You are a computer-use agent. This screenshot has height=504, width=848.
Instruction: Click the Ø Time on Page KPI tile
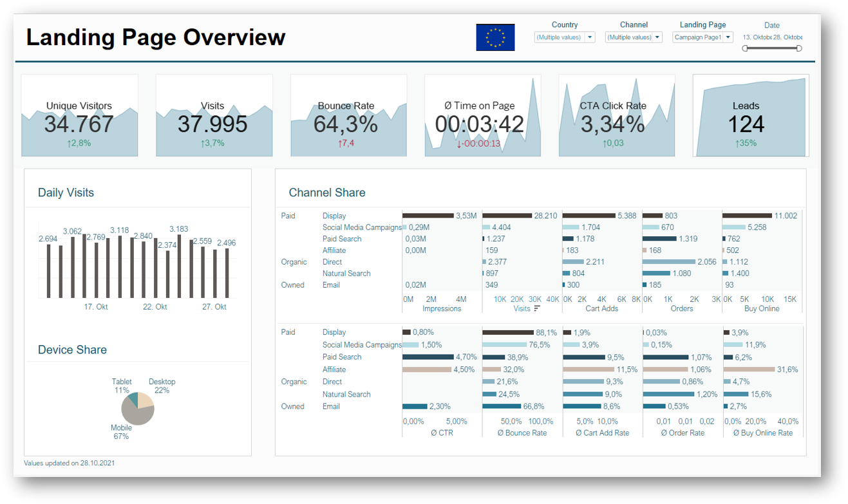[x=482, y=116]
